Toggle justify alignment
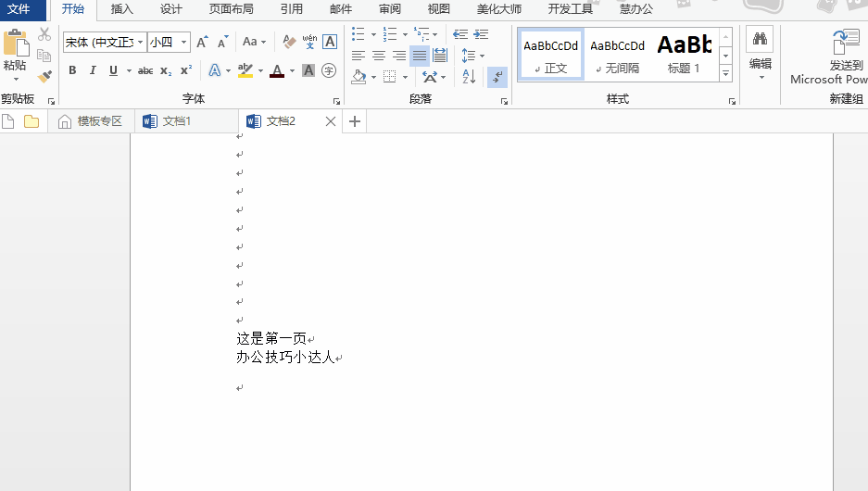This screenshot has height=491, width=868. [x=420, y=56]
